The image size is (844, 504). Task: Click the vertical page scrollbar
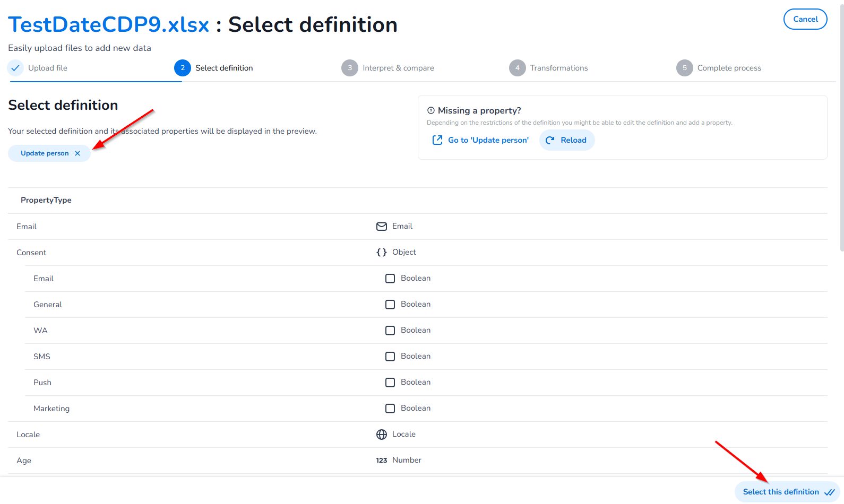[842, 127]
